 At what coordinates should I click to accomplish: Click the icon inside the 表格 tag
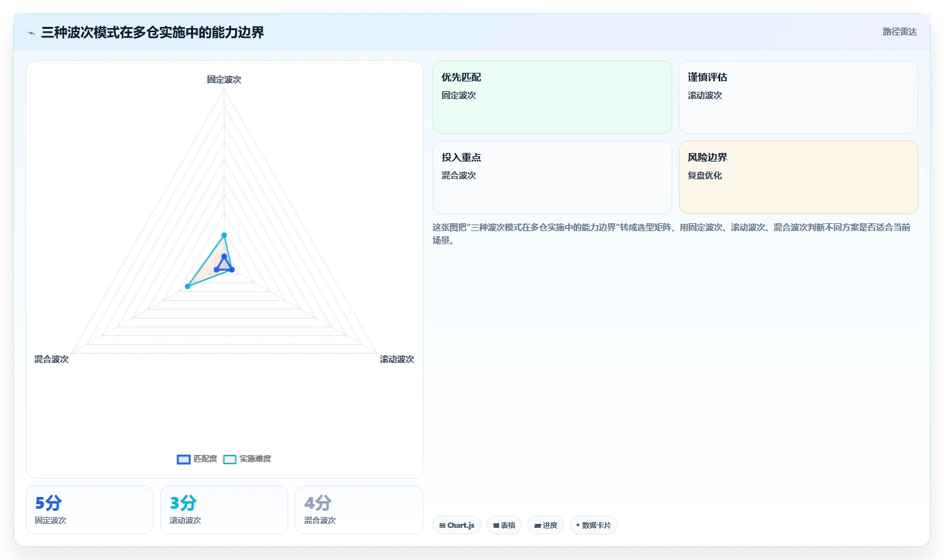[496, 526]
